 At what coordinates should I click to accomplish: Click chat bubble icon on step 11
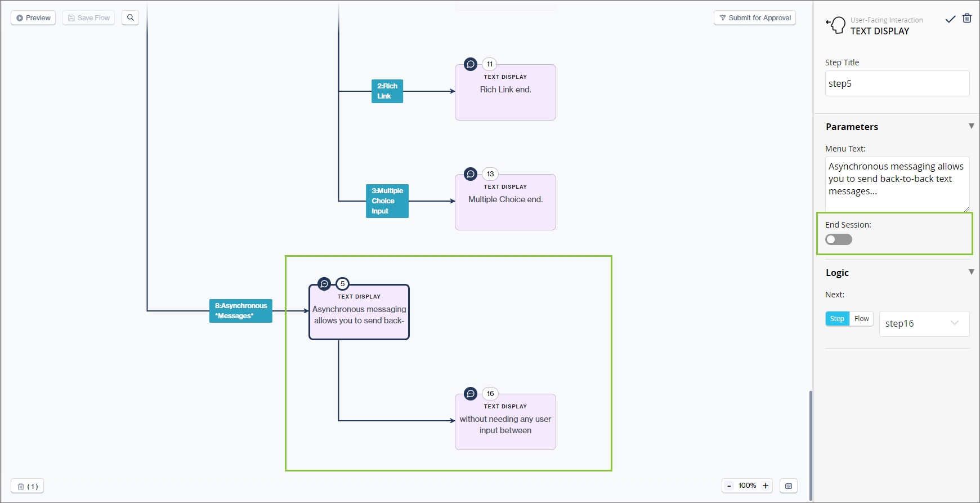[x=471, y=64]
